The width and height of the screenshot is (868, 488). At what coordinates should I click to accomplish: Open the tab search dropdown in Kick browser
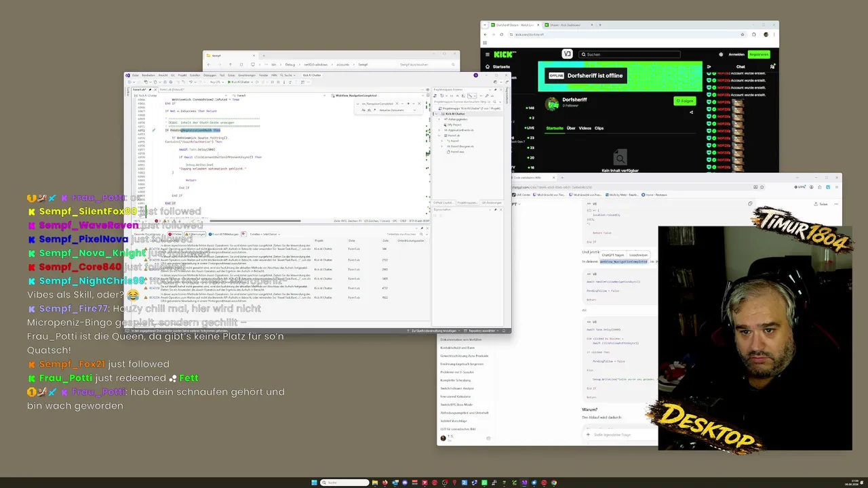pyautogui.click(x=485, y=25)
